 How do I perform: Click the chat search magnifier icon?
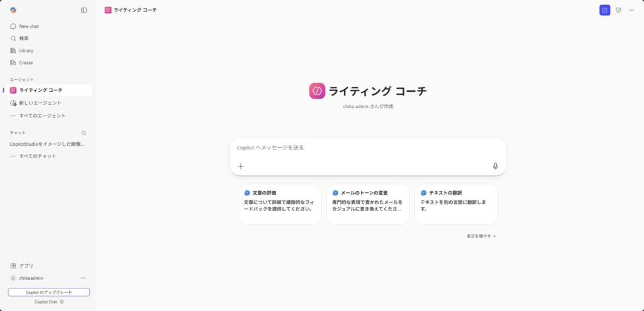pos(84,133)
